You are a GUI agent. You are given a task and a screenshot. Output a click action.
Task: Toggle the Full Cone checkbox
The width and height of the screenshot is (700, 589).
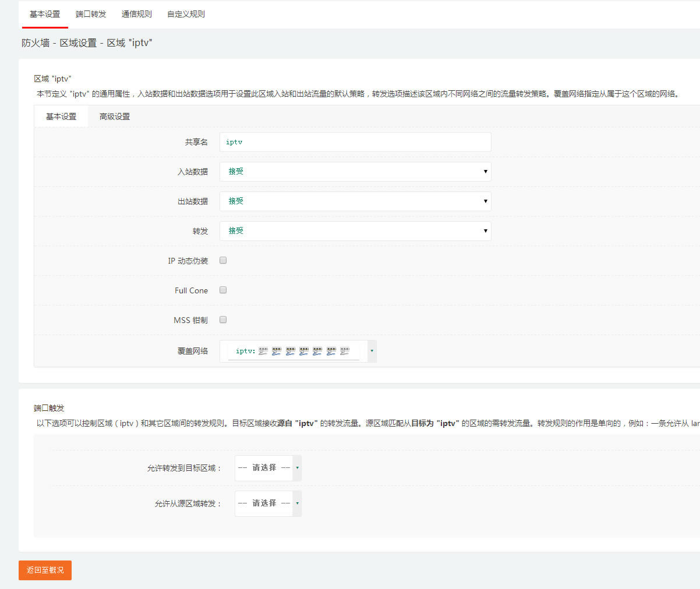pos(223,290)
